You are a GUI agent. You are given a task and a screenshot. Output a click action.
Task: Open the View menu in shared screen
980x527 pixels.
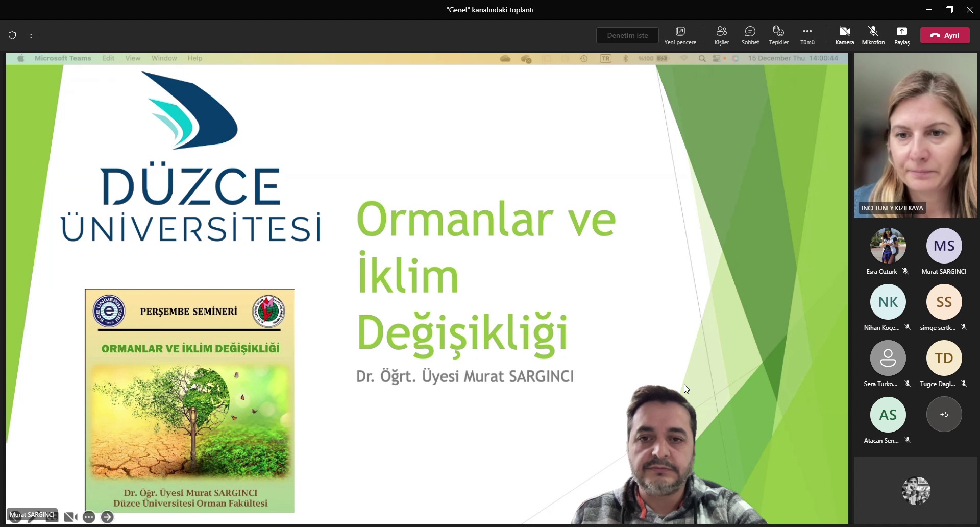coord(133,58)
